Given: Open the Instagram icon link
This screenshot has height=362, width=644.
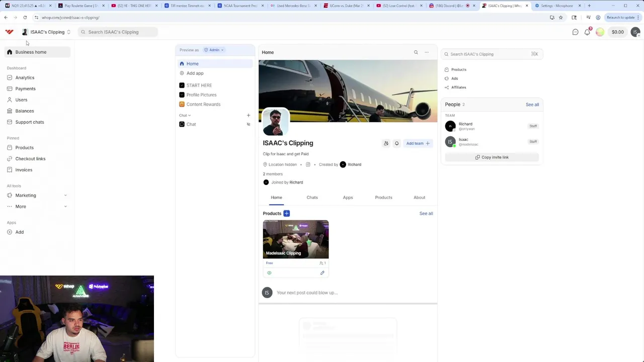Looking at the screenshot, I should pyautogui.click(x=308, y=164).
